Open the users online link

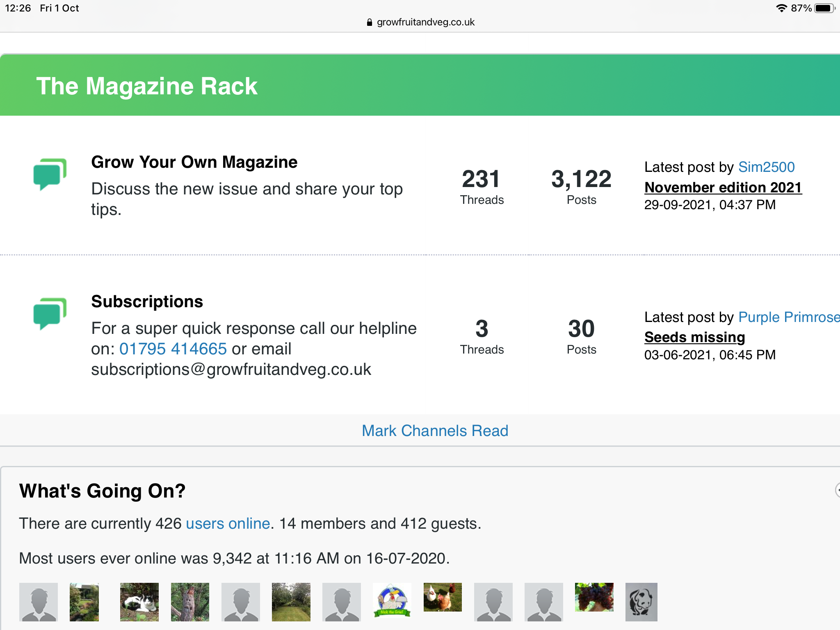pos(228,523)
